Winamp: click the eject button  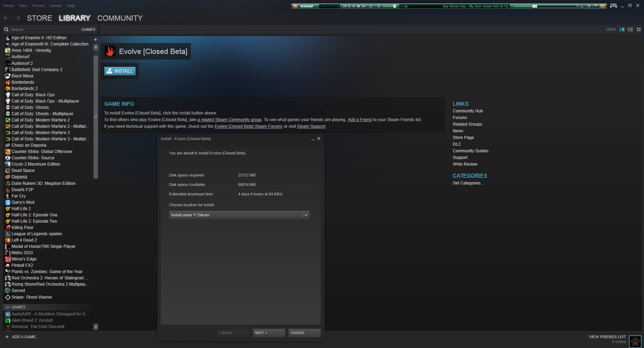[371, 6]
